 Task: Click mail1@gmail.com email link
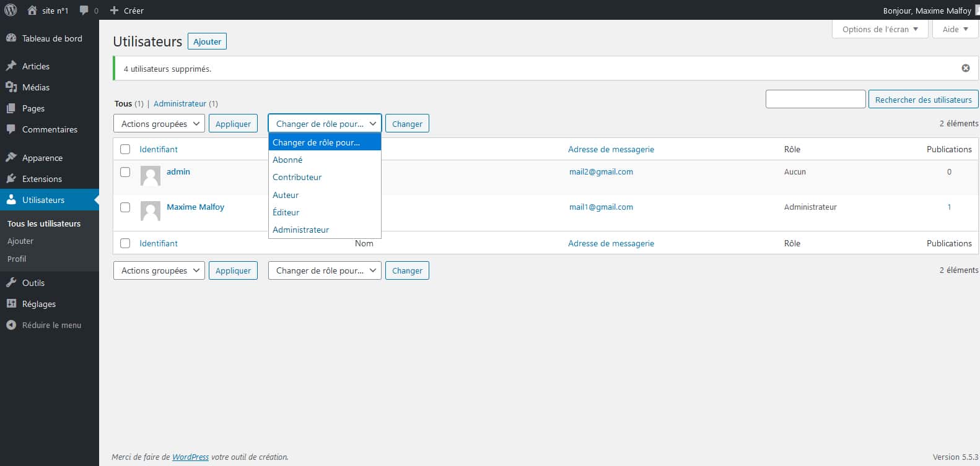601,207
